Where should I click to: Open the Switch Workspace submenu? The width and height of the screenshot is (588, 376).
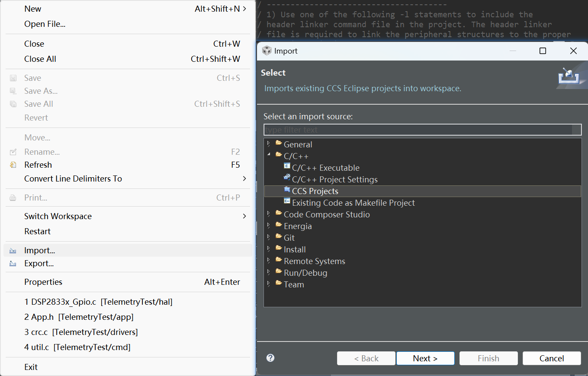coord(128,216)
